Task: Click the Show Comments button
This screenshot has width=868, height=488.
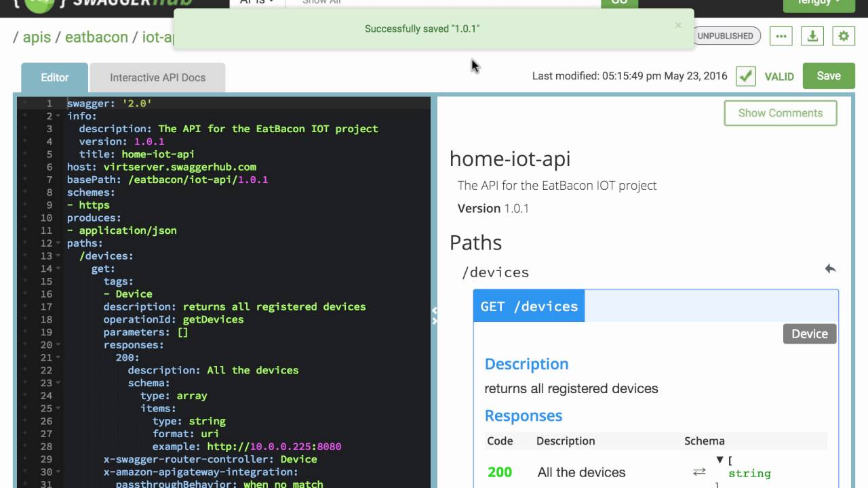Action: pos(781,113)
